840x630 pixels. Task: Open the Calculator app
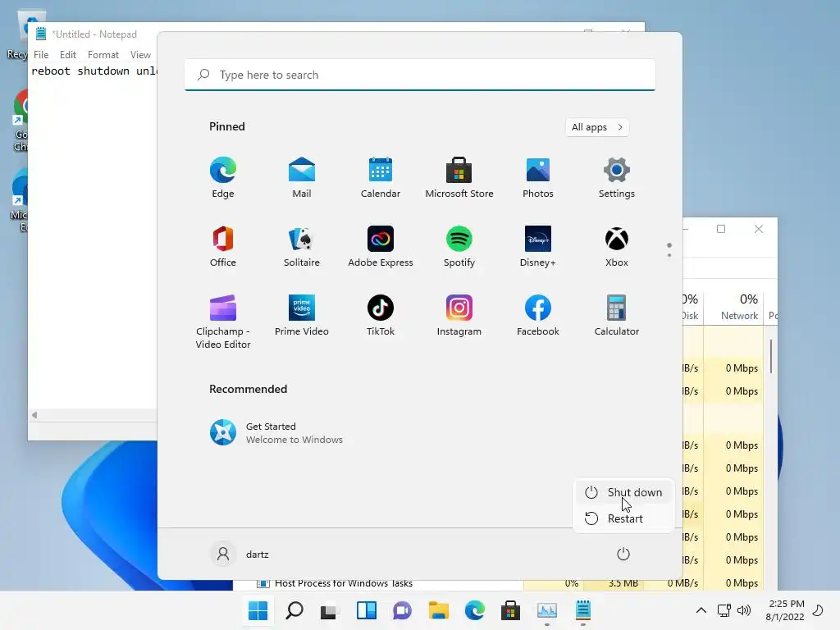(617, 316)
